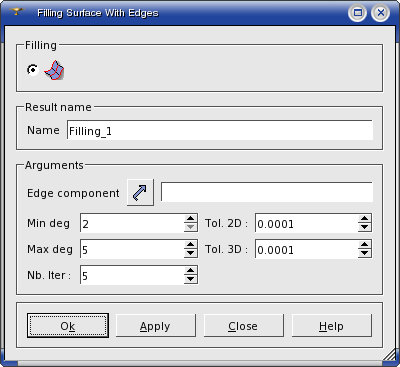
Task: Click the window menu icon in title bar
Action: pos(16,12)
